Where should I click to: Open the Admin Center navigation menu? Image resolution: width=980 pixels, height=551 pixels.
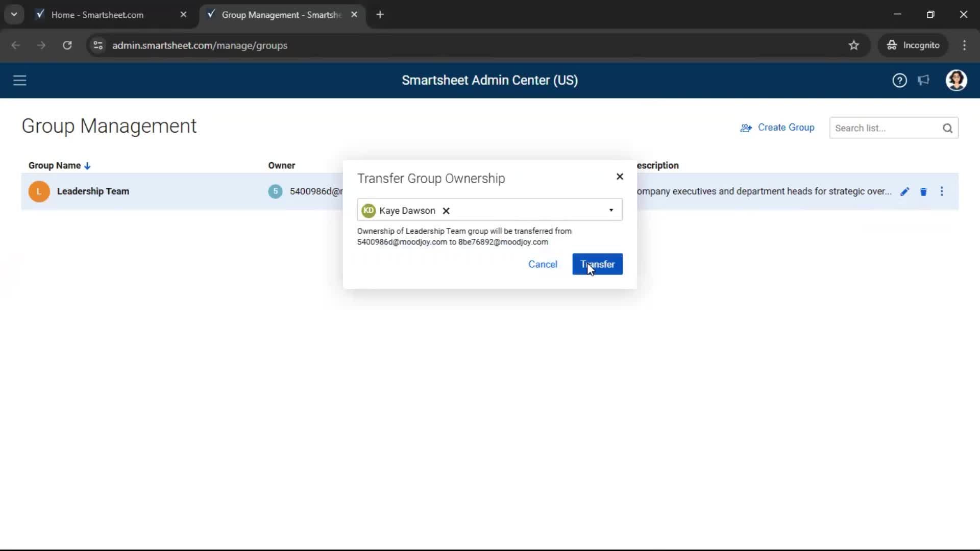(x=19, y=80)
